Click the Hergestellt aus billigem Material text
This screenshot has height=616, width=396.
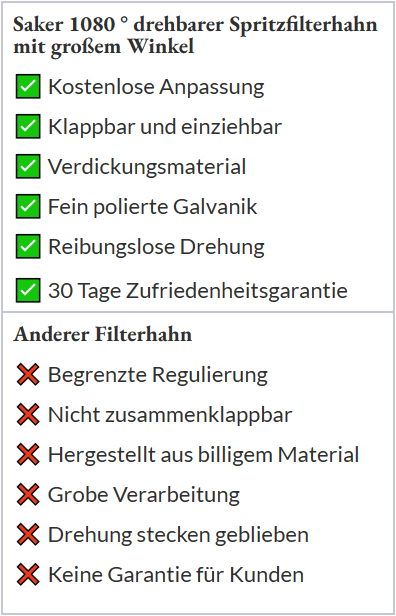[x=204, y=455]
